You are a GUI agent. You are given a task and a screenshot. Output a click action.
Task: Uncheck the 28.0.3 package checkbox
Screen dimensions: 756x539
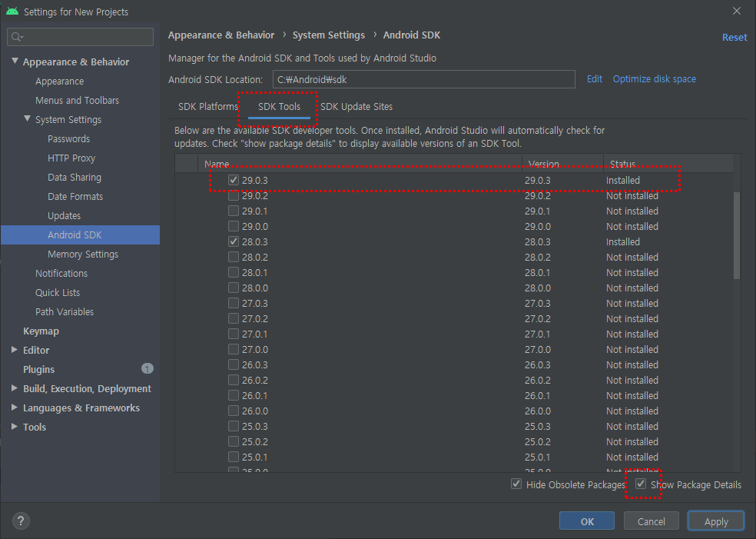click(x=234, y=241)
